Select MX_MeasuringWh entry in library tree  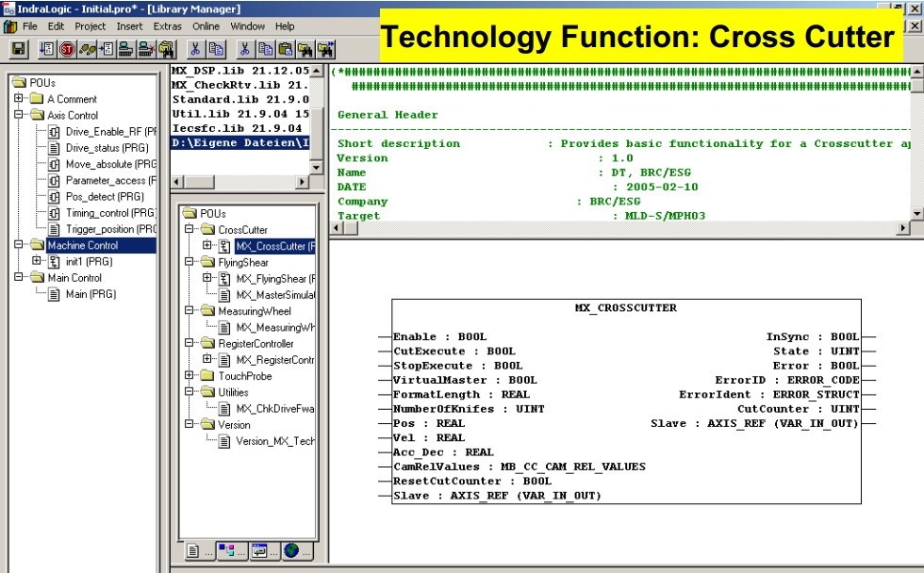pos(275,327)
